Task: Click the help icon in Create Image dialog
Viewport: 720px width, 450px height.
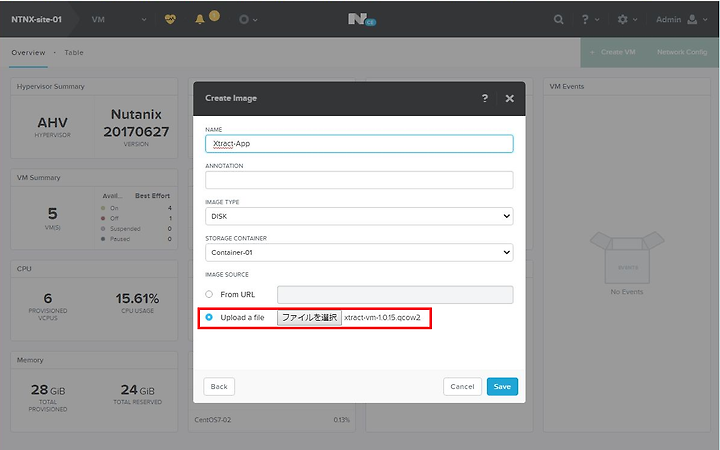Action: (x=484, y=98)
